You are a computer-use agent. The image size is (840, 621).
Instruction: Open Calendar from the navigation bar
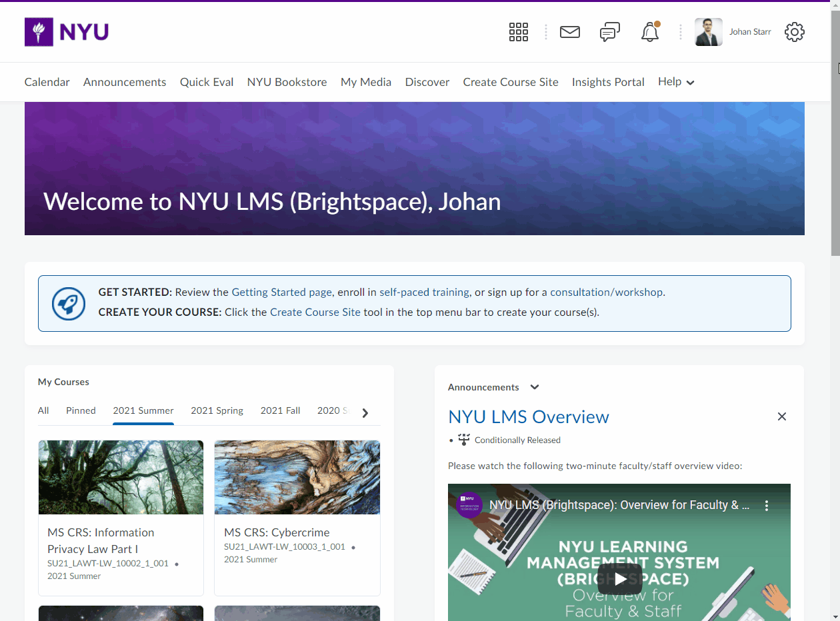[x=47, y=82]
